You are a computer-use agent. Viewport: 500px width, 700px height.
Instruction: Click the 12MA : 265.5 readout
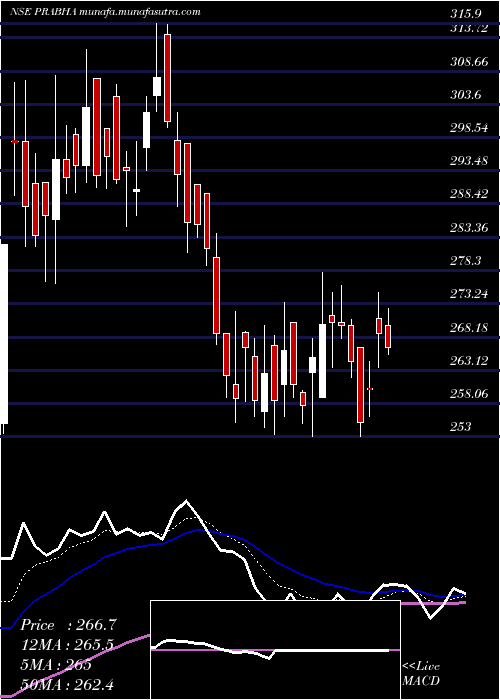click(67, 645)
